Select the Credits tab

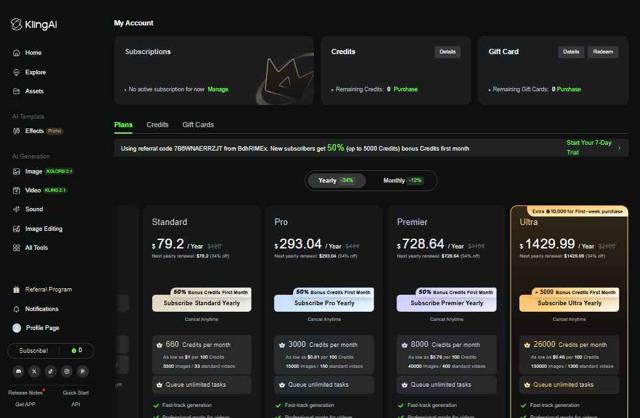click(158, 125)
